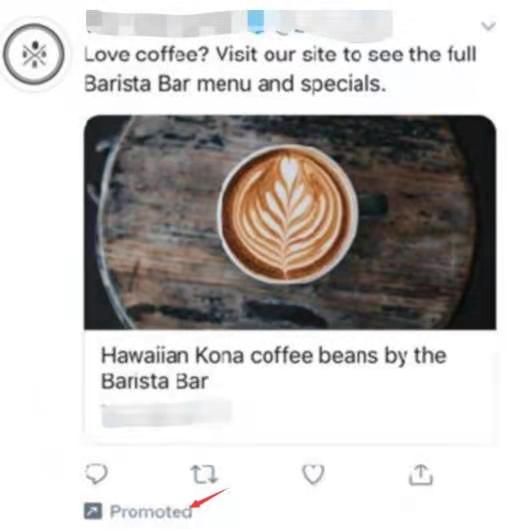The height and width of the screenshot is (529, 508).
Task: Click the blue verified mark in header
Action: pos(256,20)
